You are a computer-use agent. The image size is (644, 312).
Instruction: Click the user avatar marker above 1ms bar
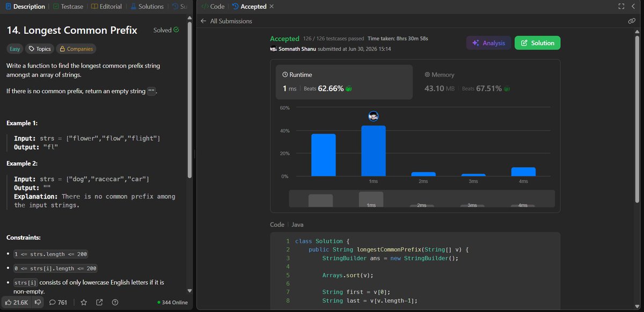tap(374, 116)
